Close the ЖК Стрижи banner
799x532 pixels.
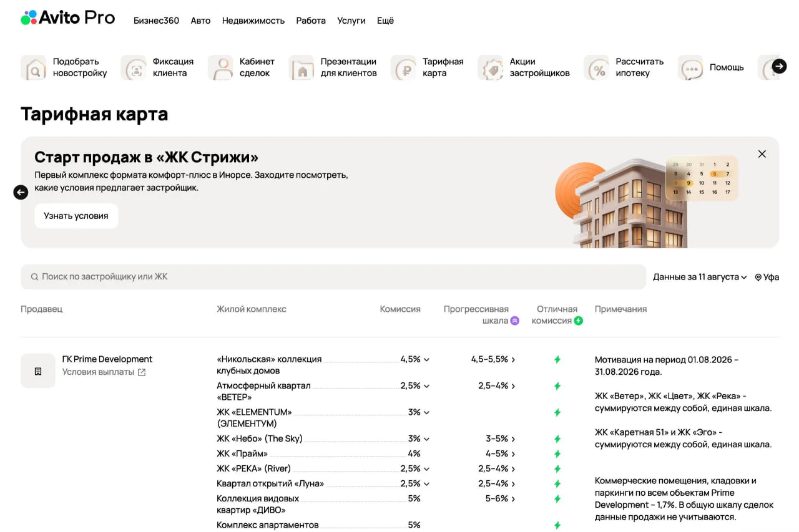tap(762, 153)
